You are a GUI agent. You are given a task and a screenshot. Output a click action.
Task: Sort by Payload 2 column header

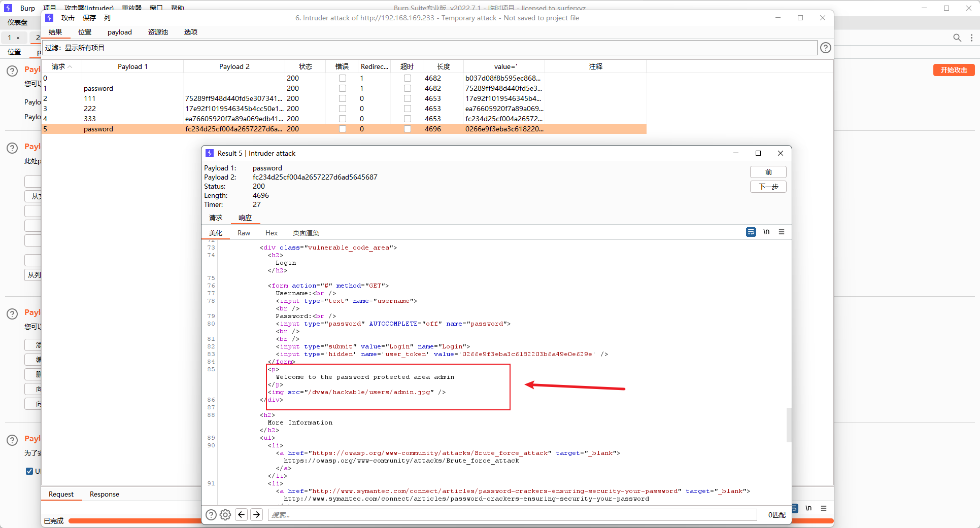tap(234, 66)
